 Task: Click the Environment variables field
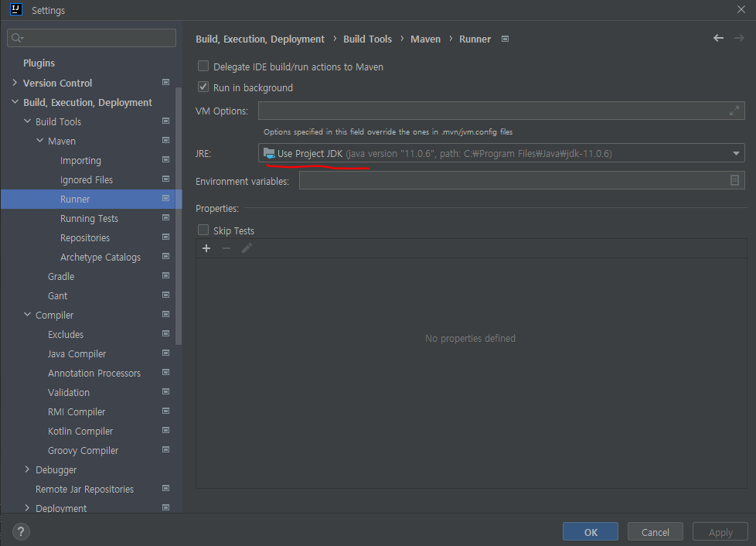(x=522, y=180)
